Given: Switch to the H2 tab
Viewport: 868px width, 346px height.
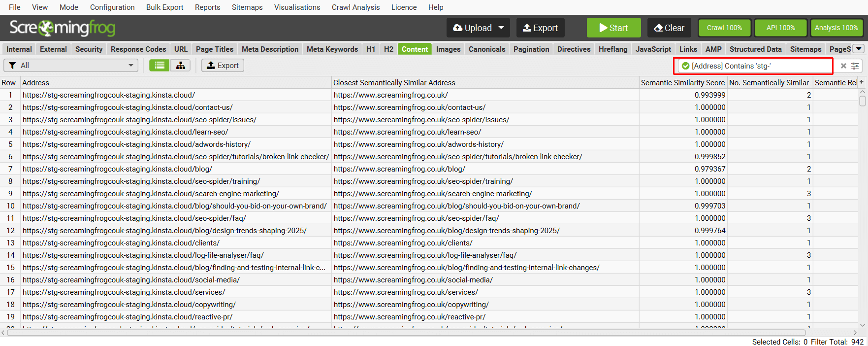Looking at the screenshot, I should [x=388, y=49].
